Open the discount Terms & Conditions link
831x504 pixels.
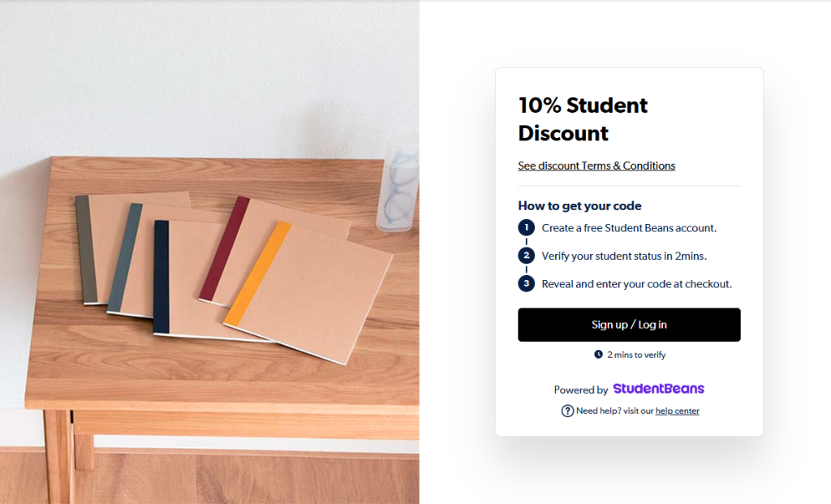click(x=596, y=166)
